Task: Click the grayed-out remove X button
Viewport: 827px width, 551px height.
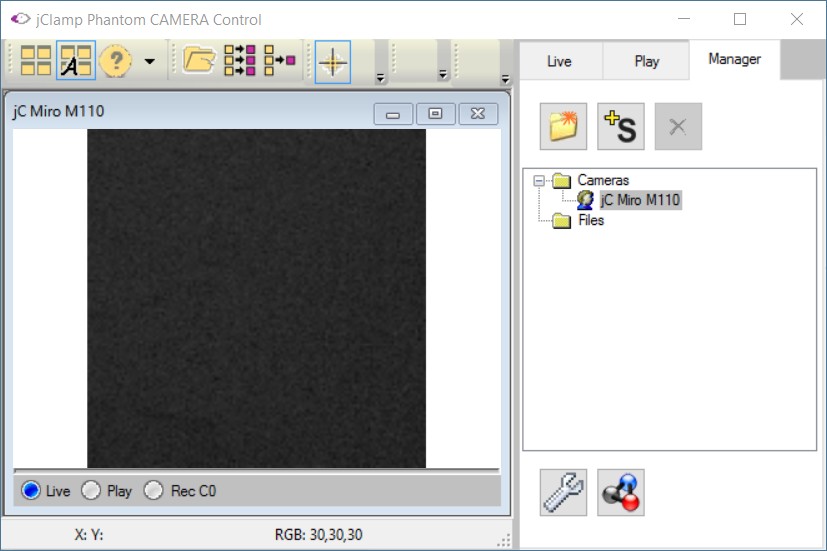Action: coord(678,127)
